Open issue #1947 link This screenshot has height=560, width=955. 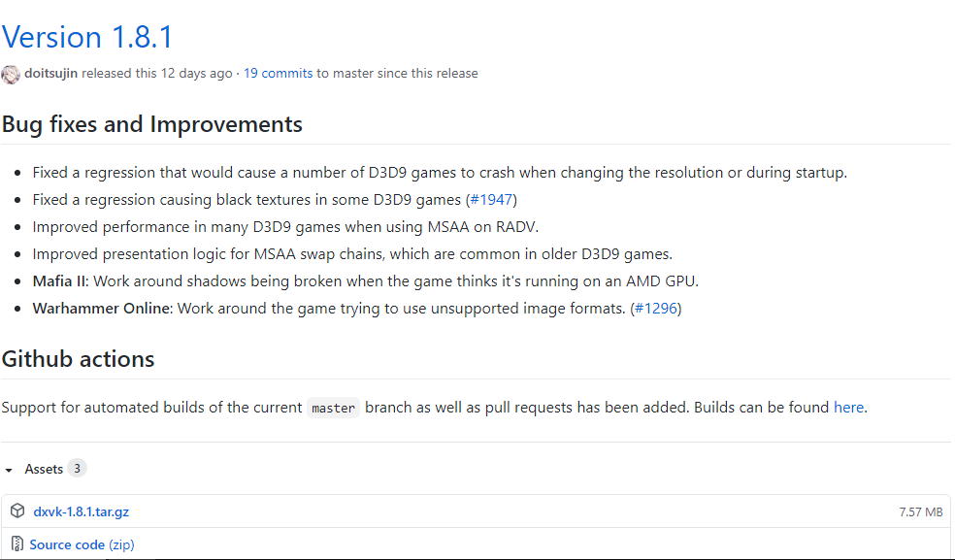coord(491,200)
